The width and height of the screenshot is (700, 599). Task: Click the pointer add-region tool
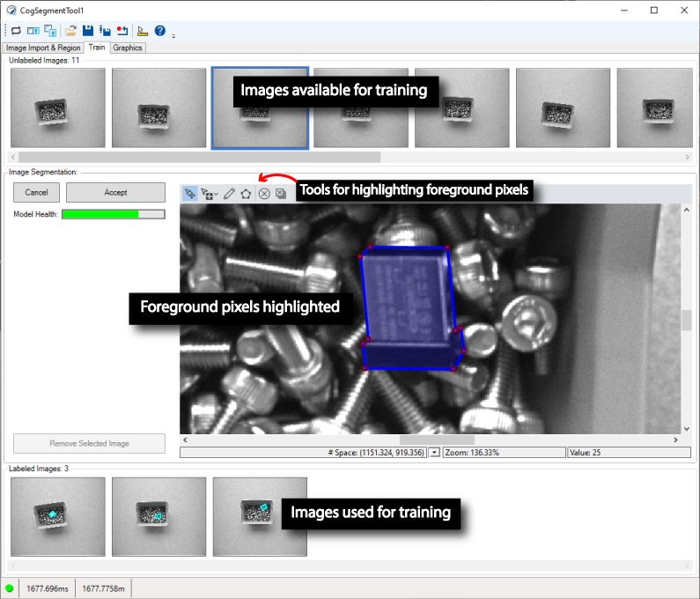pyautogui.click(x=207, y=194)
